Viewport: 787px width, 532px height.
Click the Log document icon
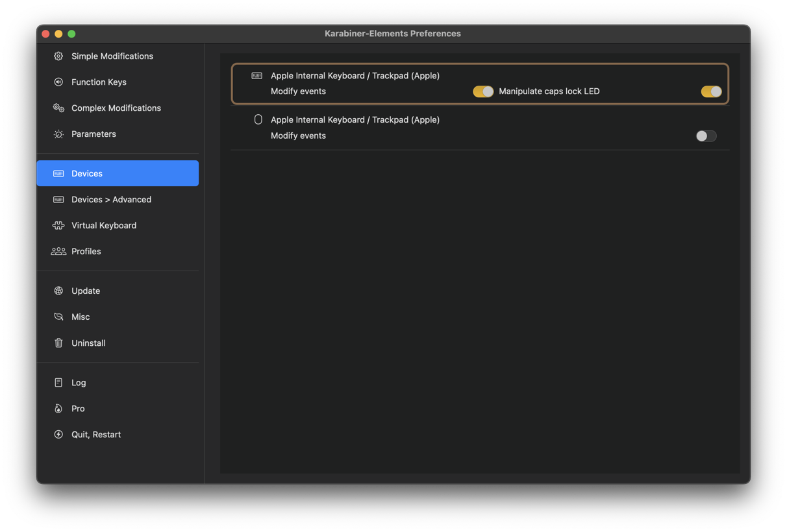pos(58,383)
